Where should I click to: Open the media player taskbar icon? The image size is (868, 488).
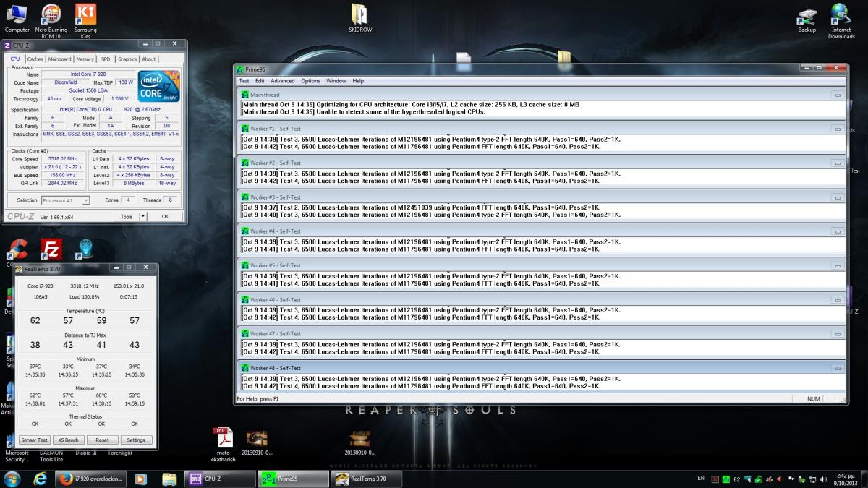pyautogui.click(x=140, y=479)
